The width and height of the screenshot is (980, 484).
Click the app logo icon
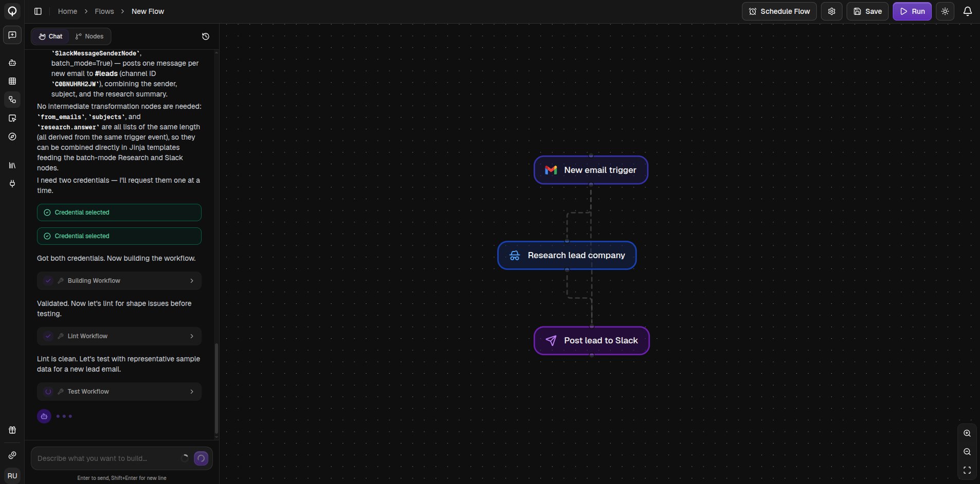[12, 11]
